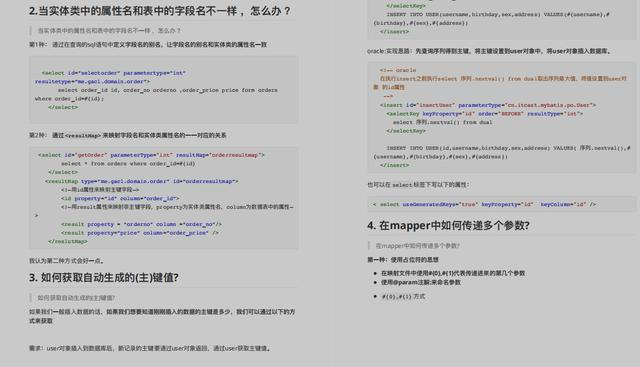Click the code line select id="selectorder"

pos(113,73)
